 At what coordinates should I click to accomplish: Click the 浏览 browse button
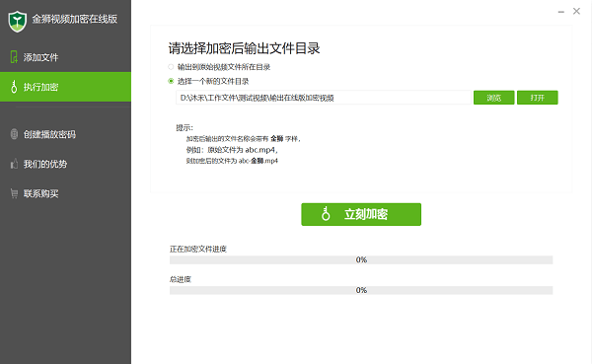[494, 98]
